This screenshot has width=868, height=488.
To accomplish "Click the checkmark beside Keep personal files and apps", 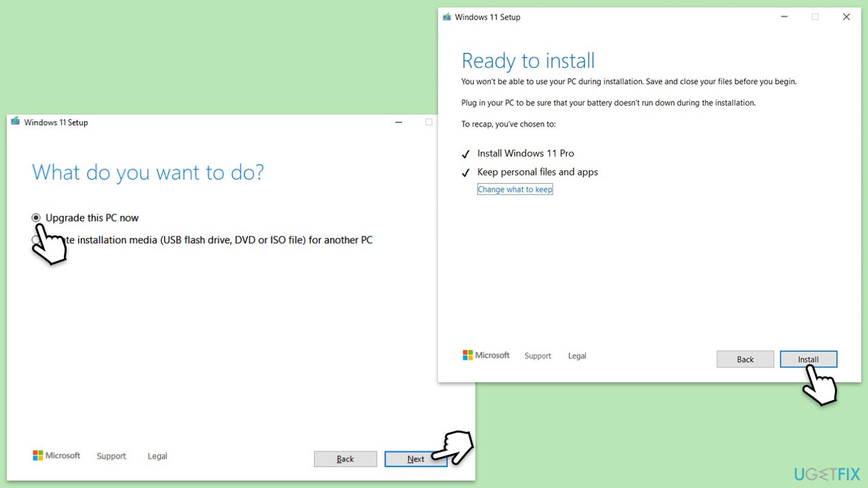I will pyautogui.click(x=466, y=172).
